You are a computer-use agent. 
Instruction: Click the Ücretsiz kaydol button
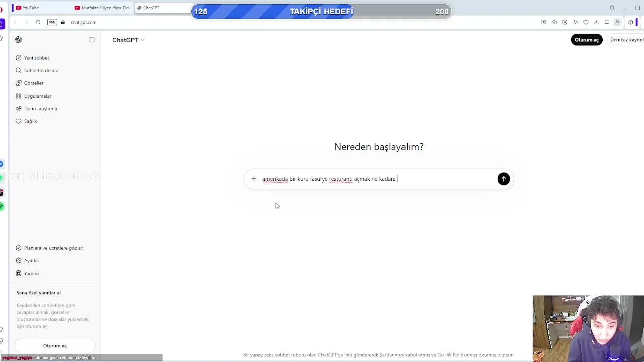tap(625, 40)
